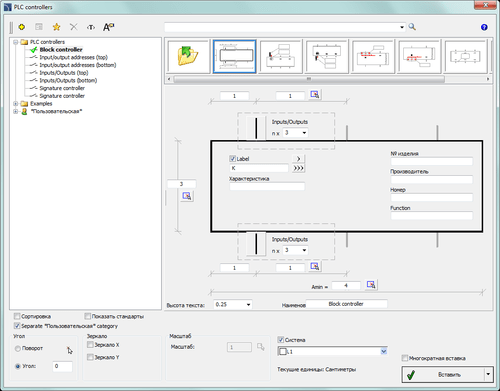Select the highlighted block controller thumbnail

(235, 56)
